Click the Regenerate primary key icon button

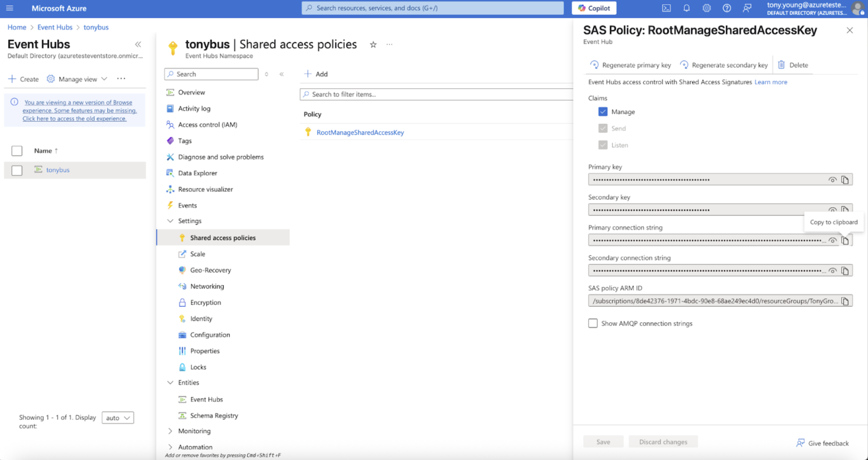[594, 65]
